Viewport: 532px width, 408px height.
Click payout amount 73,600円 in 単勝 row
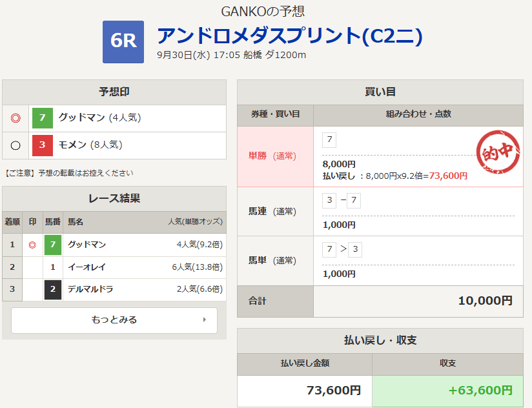pyautogui.click(x=448, y=176)
